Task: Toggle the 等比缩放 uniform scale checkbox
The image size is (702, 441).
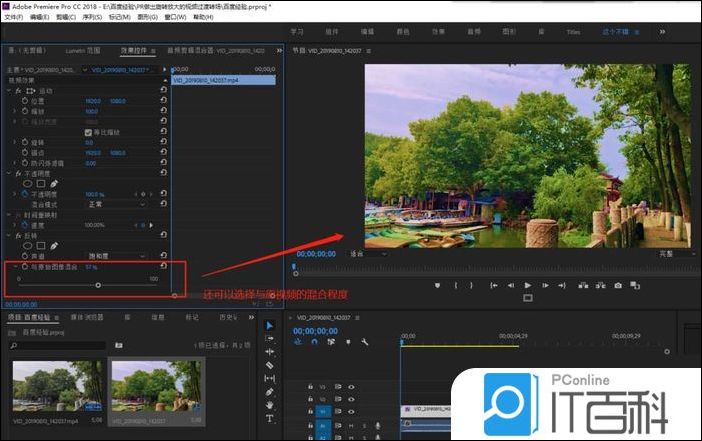Action: click(x=89, y=131)
